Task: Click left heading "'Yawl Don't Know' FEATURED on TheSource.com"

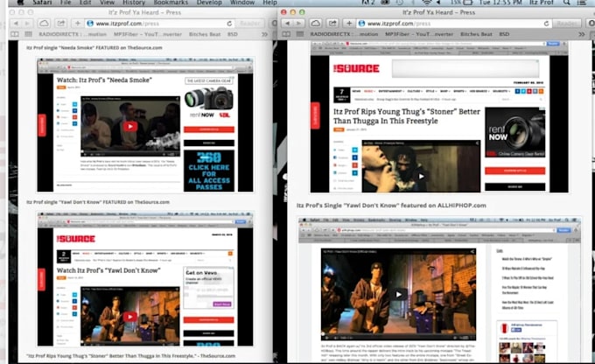Action: tap(98, 202)
